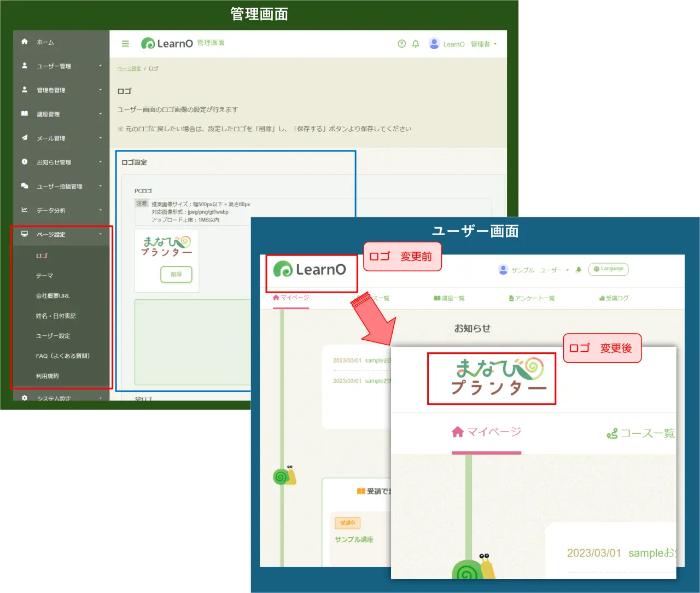Click the Language button in user screen
Screen dimensions: 700x593
(x=609, y=269)
